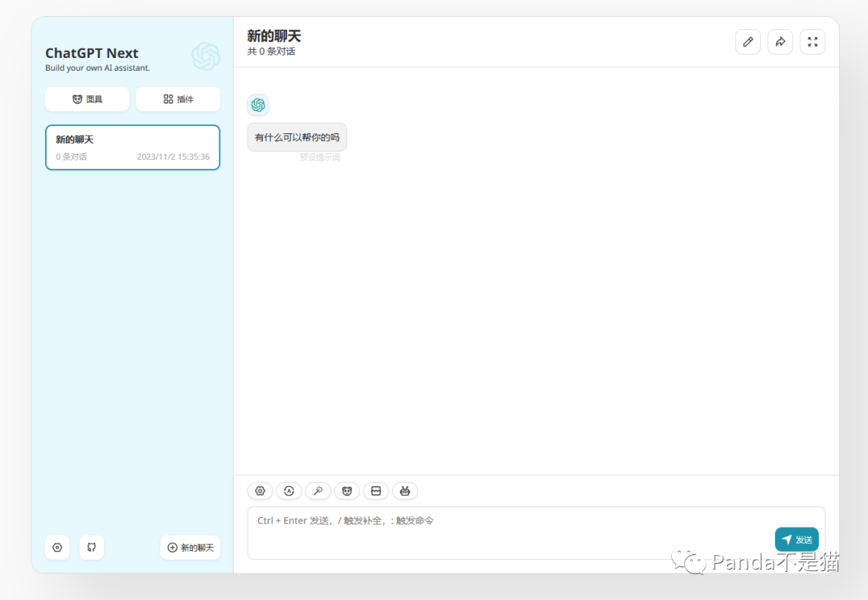This screenshot has height=600, width=868.
Task: Open the robot model selector icon
Action: pyautogui.click(x=404, y=491)
